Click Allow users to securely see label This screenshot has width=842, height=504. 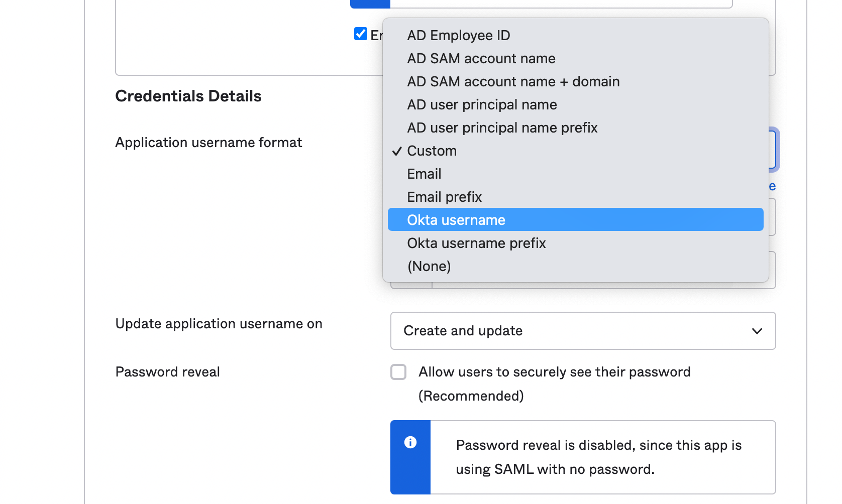(554, 372)
